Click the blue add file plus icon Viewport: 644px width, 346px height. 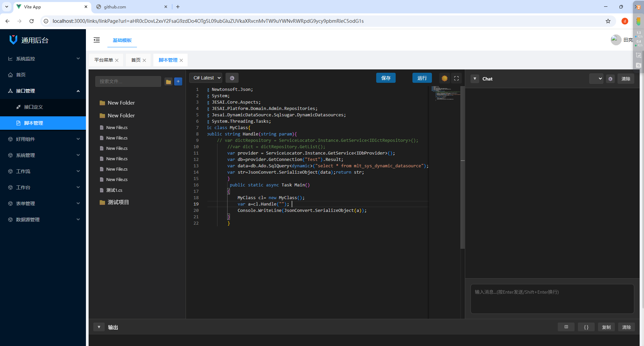tap(178, 81)
